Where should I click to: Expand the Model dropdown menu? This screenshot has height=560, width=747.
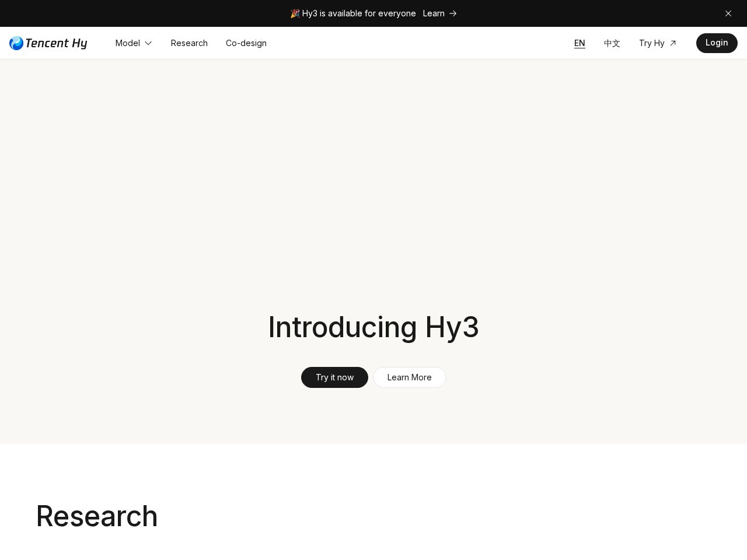pos(134,43)
